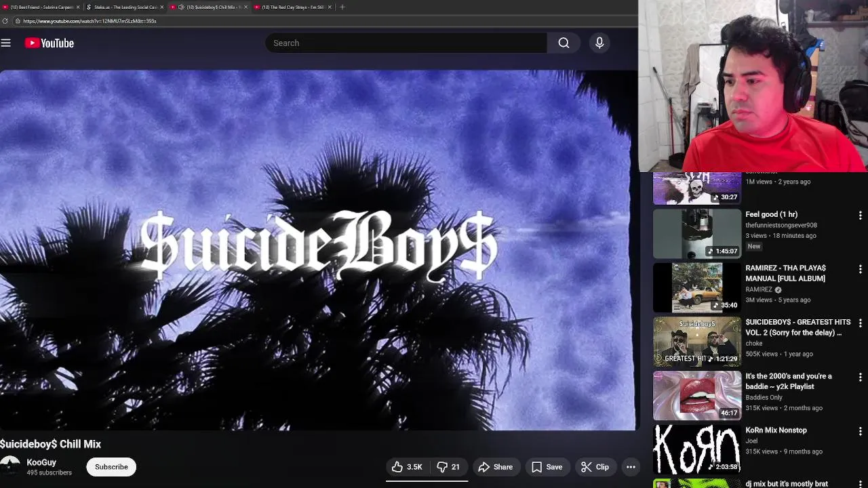Click the 'choke' channel name

click(754, 344)
